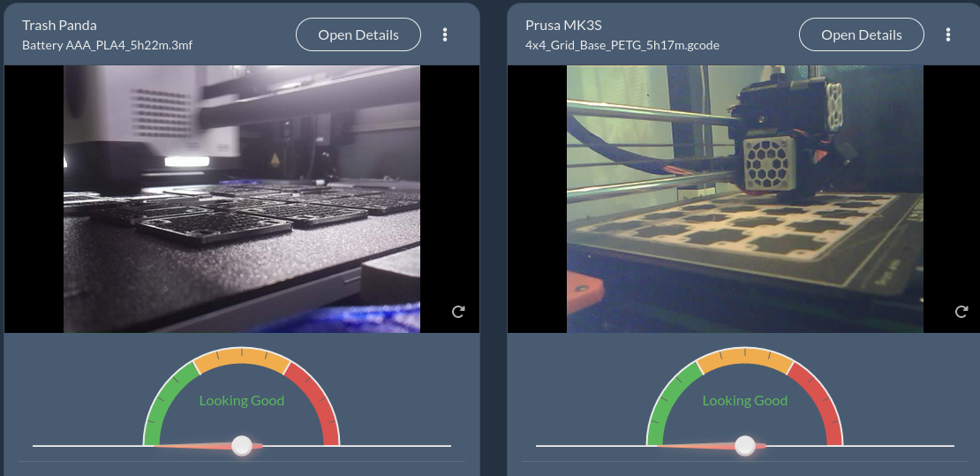The height and width of the screenshot is (476, 980).
Task: Select the Prusa MK3S printer name
Action: click(x=564, y=26)
